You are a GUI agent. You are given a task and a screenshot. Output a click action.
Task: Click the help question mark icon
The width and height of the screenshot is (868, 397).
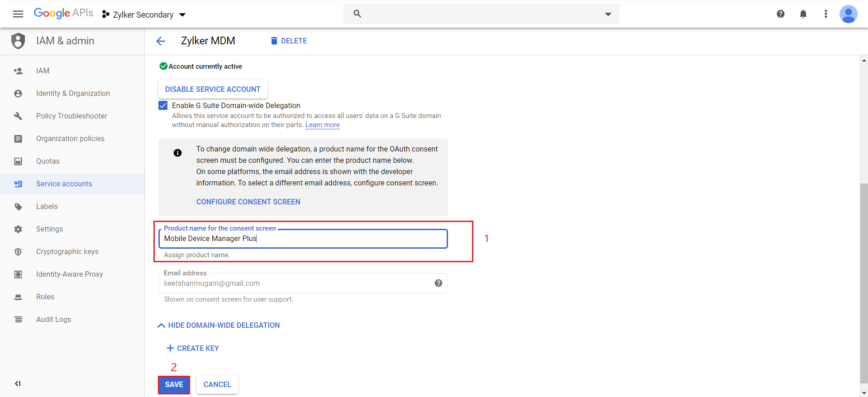(x=780, y=14)
